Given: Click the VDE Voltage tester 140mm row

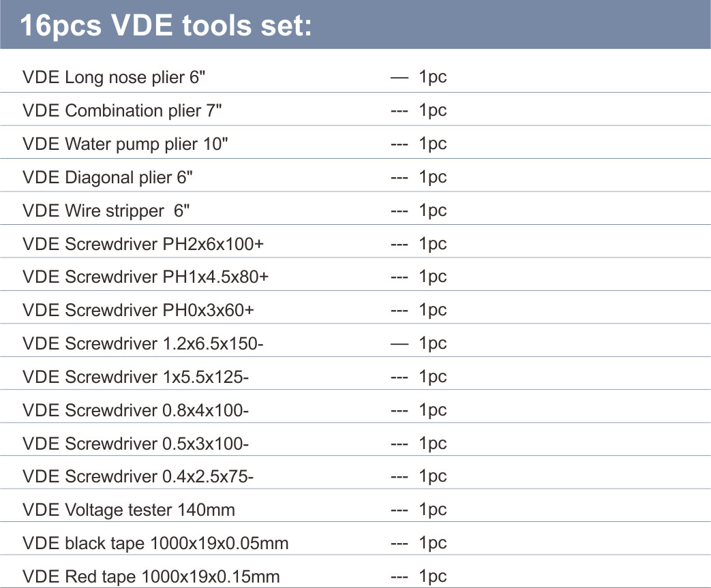Looking at the screenshot, I should 356,509.
